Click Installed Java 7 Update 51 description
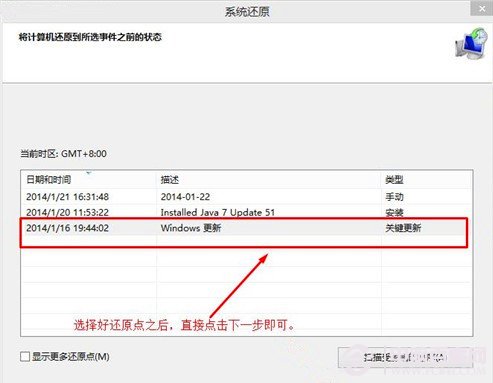 tap(218, 212)
